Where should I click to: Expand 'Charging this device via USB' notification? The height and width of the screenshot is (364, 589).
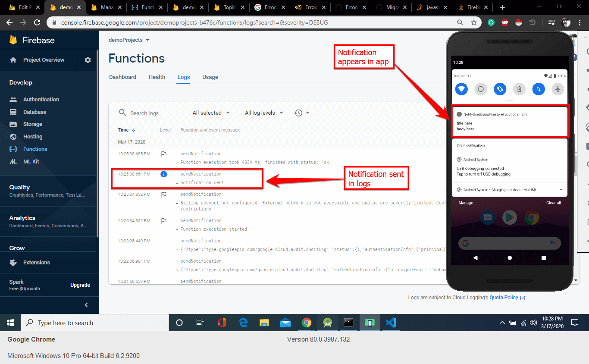[561, 190]
